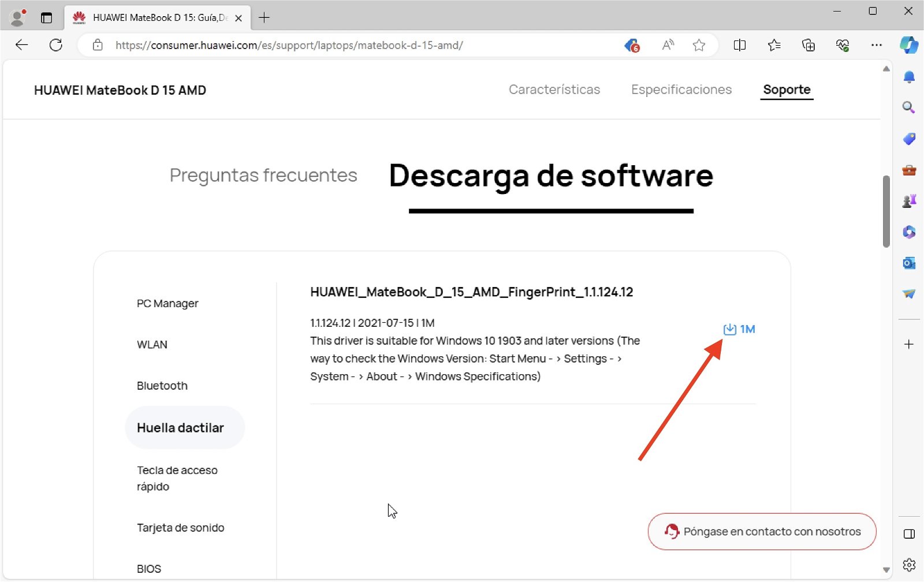Open Preguntas frecuentes tab

click(x=263, y=175)
